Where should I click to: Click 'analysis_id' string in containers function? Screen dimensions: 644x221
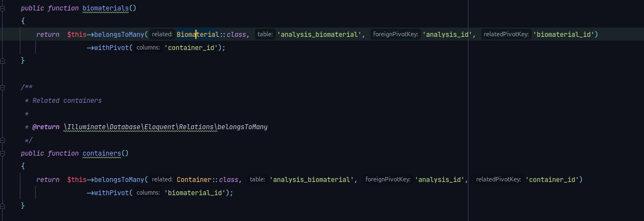click(439, 180)
